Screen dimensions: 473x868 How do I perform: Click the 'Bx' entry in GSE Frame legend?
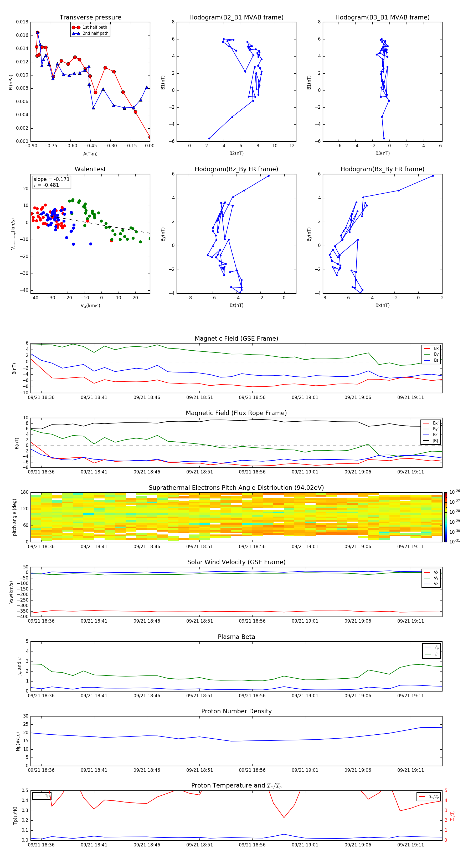431,349
